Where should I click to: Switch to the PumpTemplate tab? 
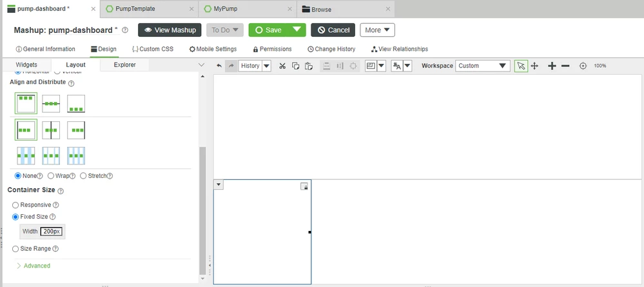(135, 8)
